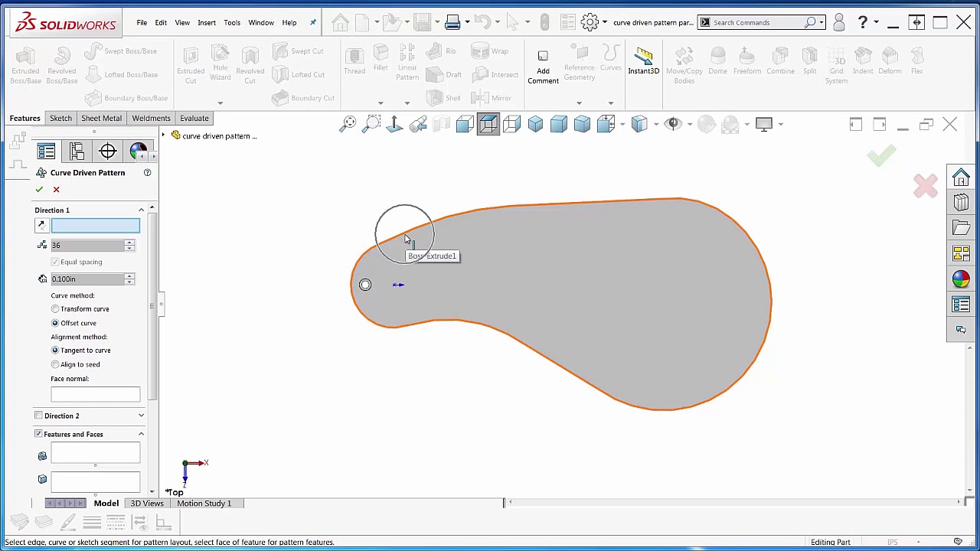Screen dimensions: 980x551
Task: Open the SOLIDWORKS Resources home icon
Action: [x=961, y=178]
